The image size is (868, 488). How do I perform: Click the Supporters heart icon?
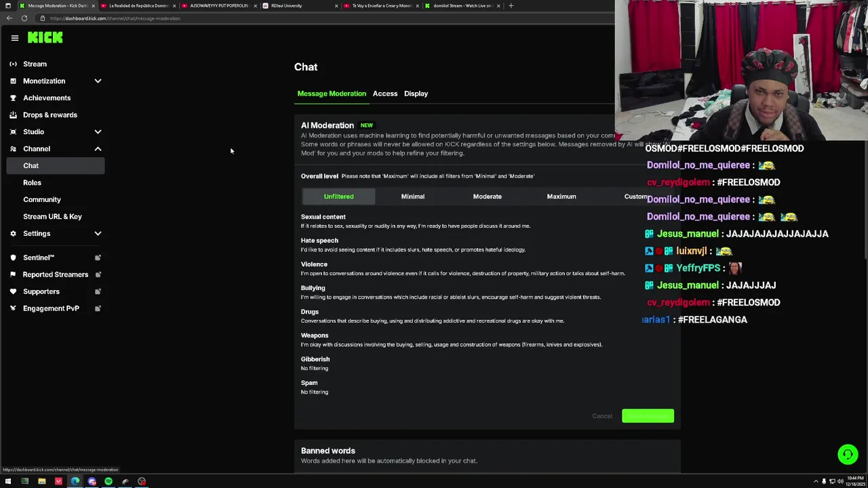(13, 291)
